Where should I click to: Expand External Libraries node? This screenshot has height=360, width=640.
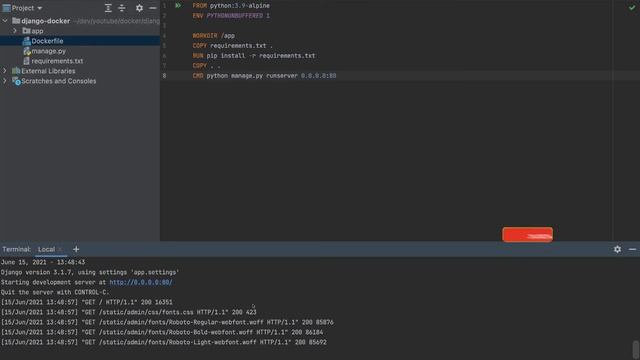coord(5,71)
